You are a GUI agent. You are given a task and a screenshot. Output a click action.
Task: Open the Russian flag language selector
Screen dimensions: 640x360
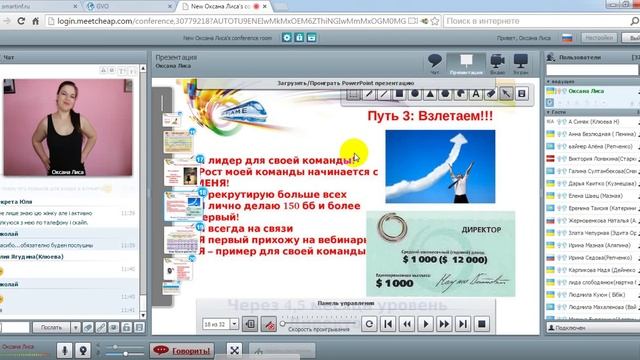567,38
